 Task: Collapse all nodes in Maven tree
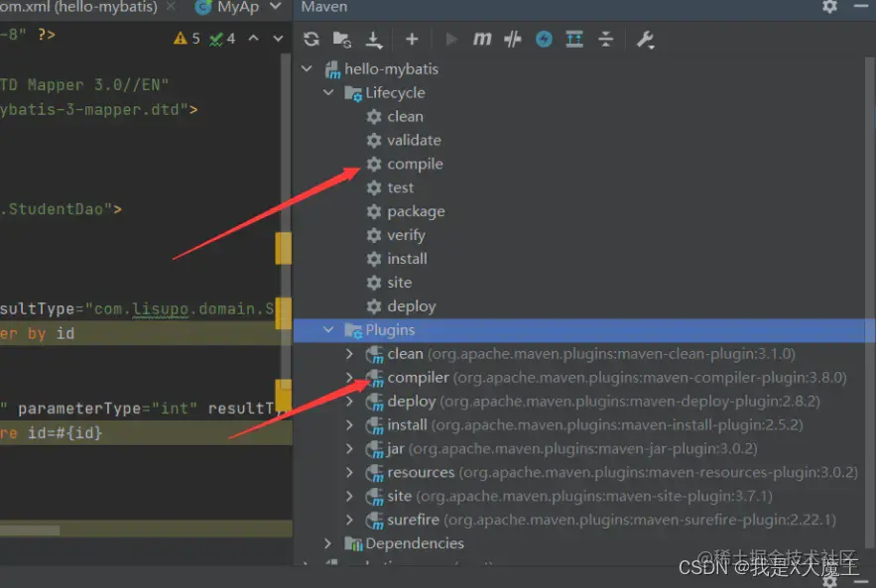coord(605,39)
